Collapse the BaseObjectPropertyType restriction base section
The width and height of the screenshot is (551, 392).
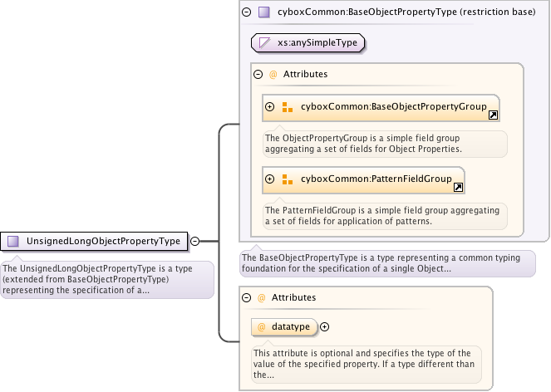click(246, 12)
